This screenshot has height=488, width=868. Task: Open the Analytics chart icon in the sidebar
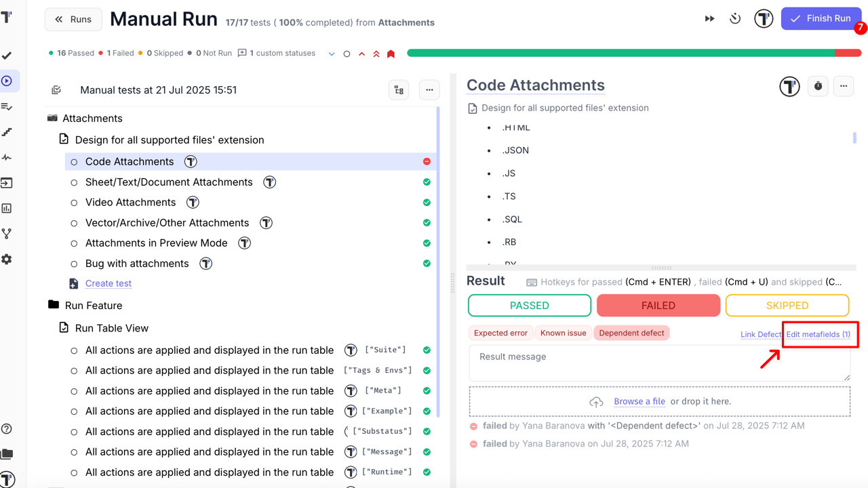tap(7, 209)
